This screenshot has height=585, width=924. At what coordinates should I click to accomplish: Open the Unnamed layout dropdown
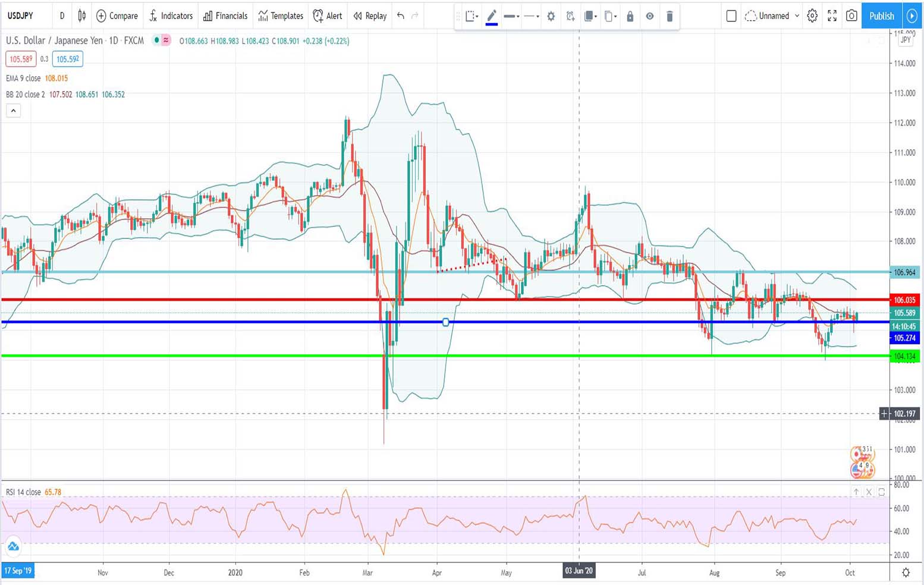click(x=772, y=16)
